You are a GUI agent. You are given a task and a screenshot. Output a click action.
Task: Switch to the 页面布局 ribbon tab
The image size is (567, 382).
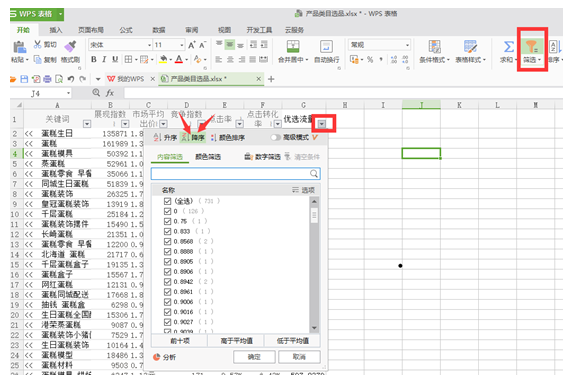(x=91, y=30)
